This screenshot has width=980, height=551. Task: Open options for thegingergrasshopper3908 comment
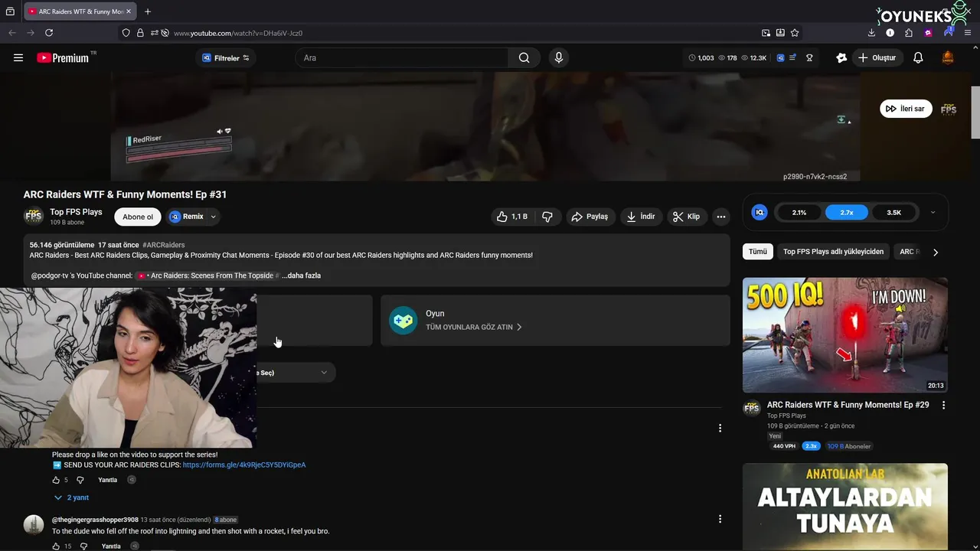point(720,519)
